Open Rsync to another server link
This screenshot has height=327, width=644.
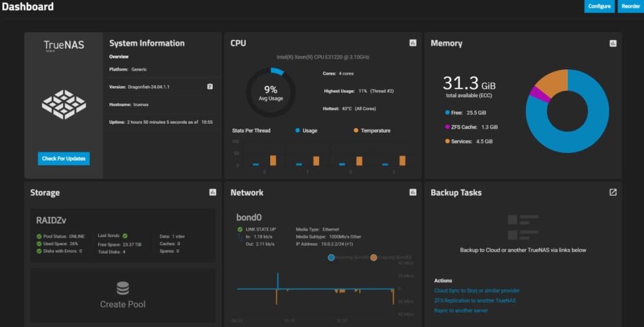click(461, 311)
